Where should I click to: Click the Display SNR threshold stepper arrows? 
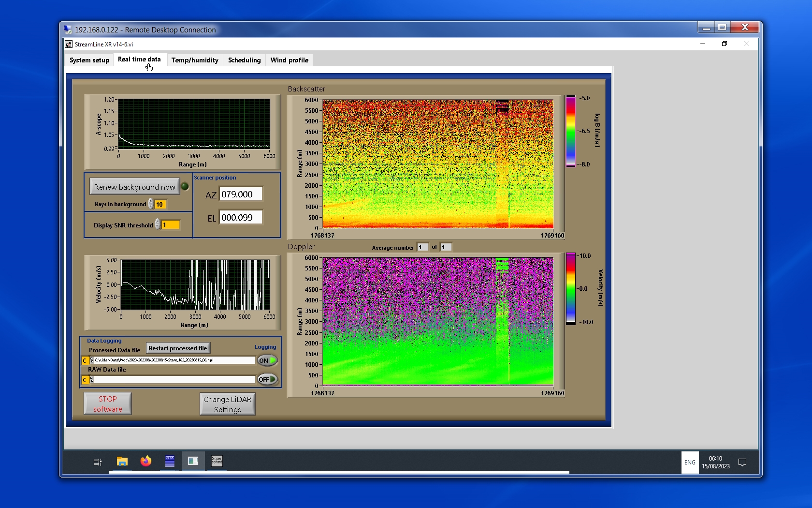(157, 224)
